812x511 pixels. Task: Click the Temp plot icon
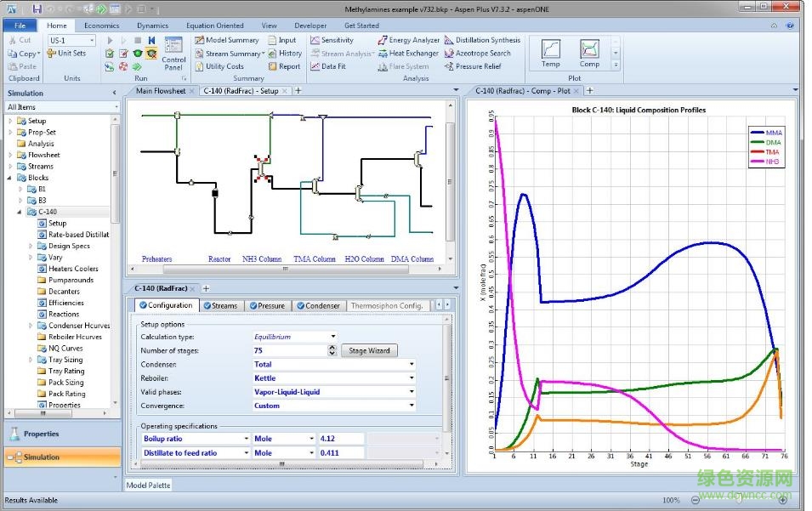(x=551, y=53)
